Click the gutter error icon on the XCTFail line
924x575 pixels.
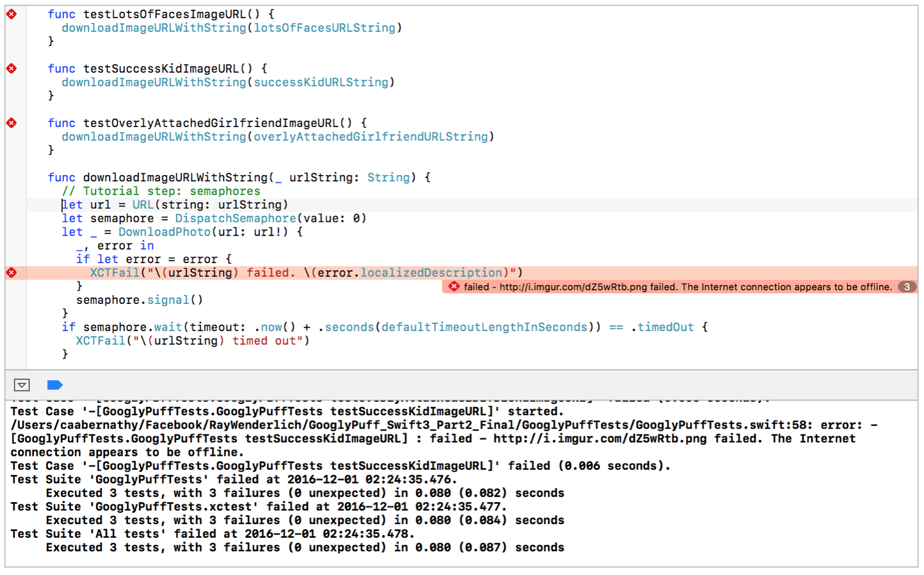point(11,272)
